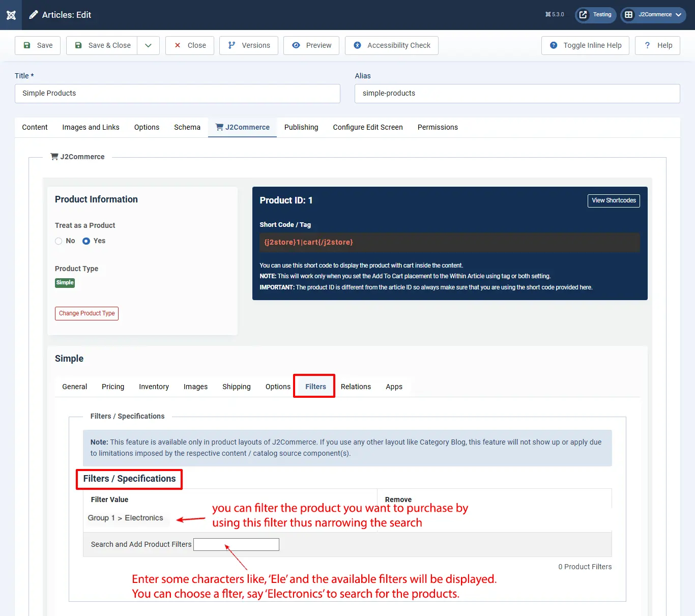
Task: Open the Help button
Action: point(658,45)
